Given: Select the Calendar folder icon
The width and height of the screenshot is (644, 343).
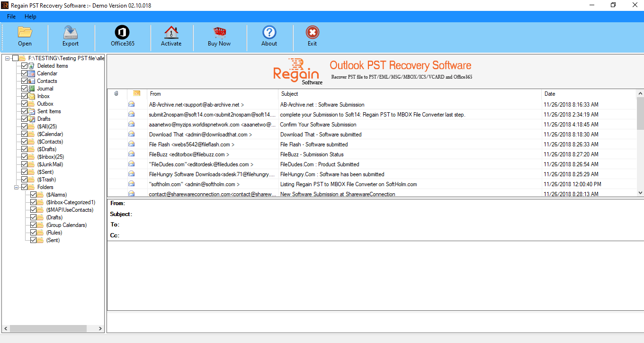Looking at the screenshot, I should coord(32,73).
